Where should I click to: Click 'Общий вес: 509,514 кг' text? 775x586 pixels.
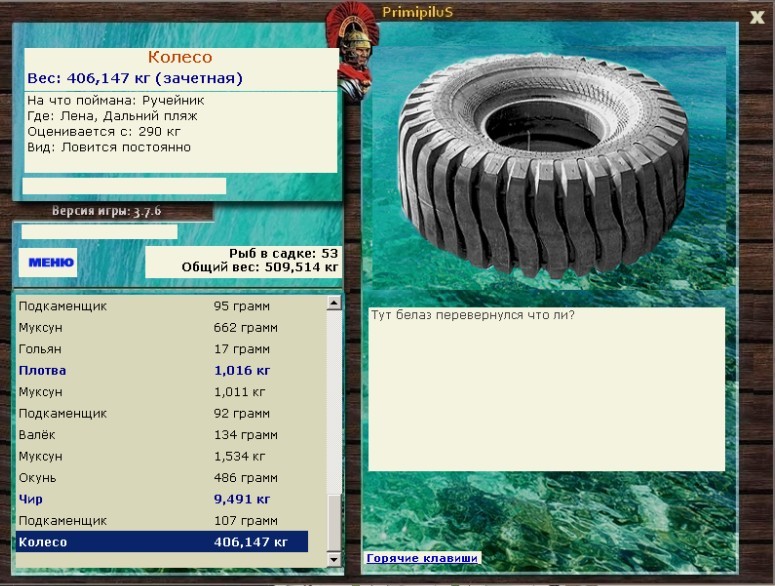pos(259,267)
